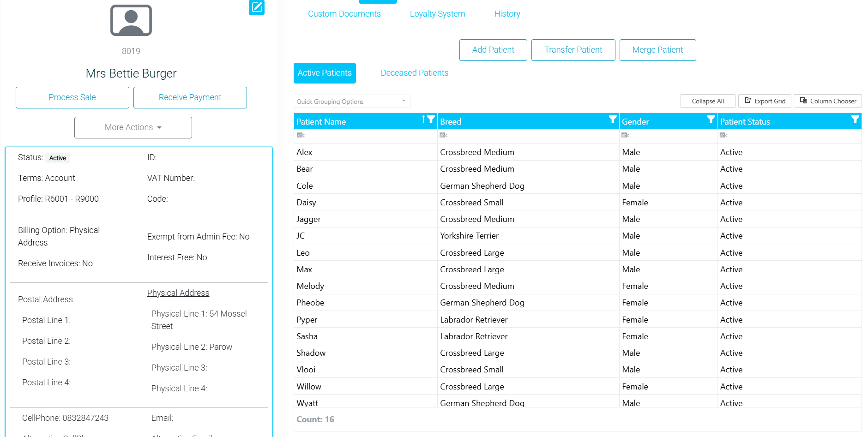Open the Postal Address link
This screenshot has width=868, height=437.
pyautogui.click(x=45, y=299)
